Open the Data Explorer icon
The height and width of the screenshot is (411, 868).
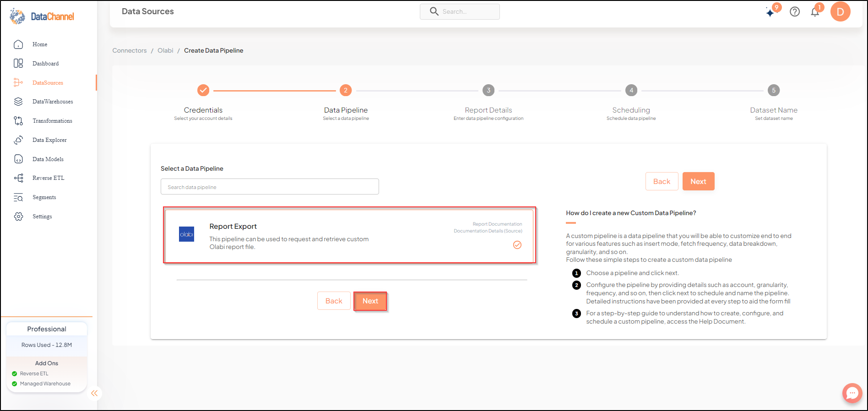click(x=18, y=140)
